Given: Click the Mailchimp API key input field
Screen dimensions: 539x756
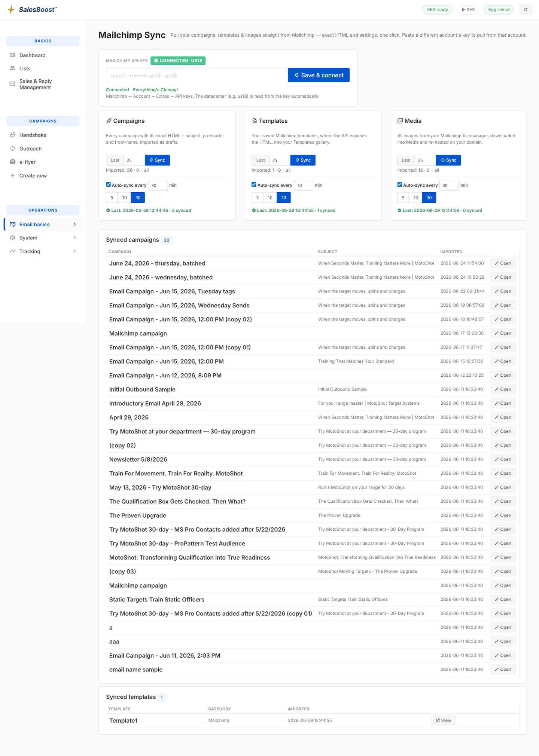Looking at the screenshot, I should 197,75.
